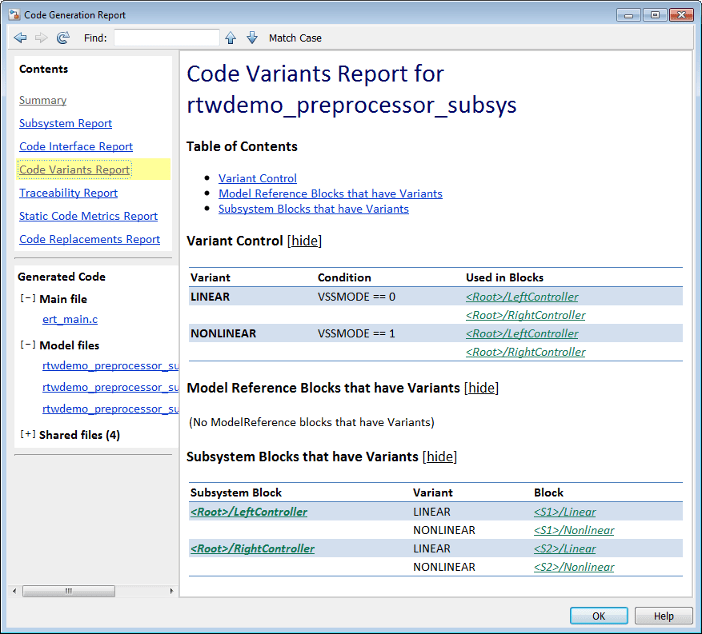Select the VSSMODE == 1 condition cell
This screenshot has height=634, width=702.
pos(356,334)
